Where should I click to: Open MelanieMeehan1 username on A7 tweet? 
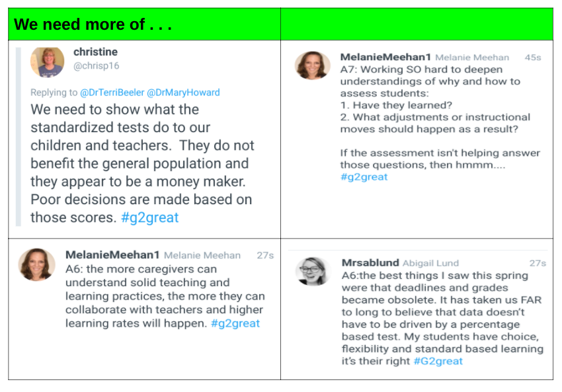[x=385, y=57]
